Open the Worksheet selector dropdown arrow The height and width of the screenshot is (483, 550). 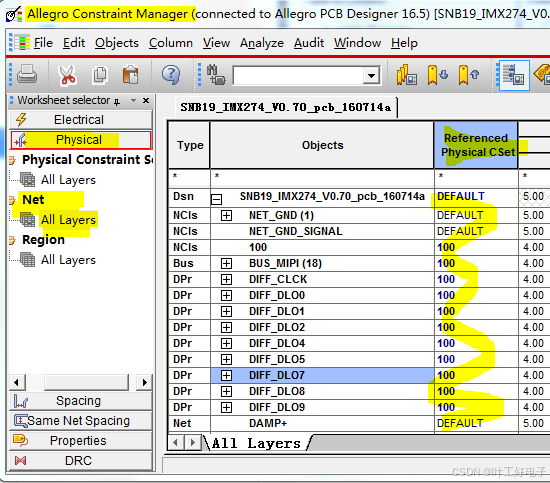tap(133, 101)
